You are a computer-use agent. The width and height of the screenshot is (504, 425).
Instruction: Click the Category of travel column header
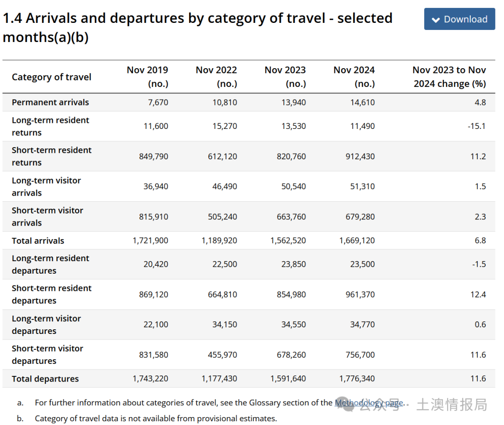(51, 77)
